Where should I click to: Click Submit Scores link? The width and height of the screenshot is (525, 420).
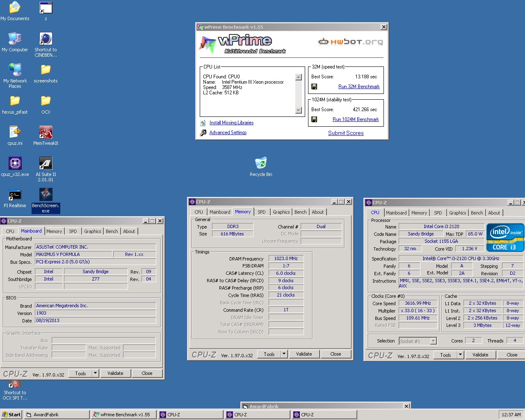pyautogui.click(x=346, y=133)
